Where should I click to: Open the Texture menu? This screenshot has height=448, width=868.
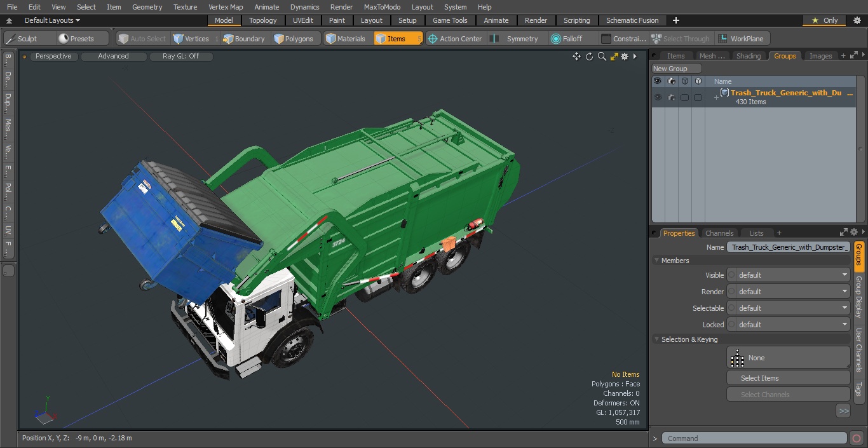[185, 7]
